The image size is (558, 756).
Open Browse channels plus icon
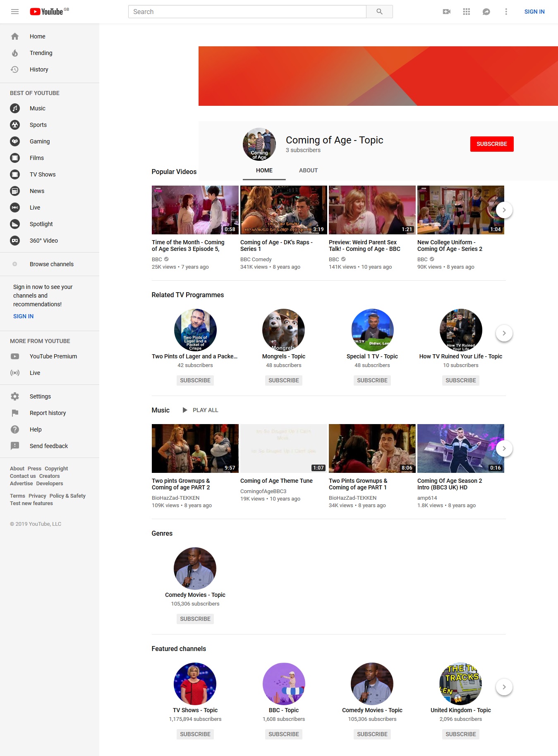(15, 264)
